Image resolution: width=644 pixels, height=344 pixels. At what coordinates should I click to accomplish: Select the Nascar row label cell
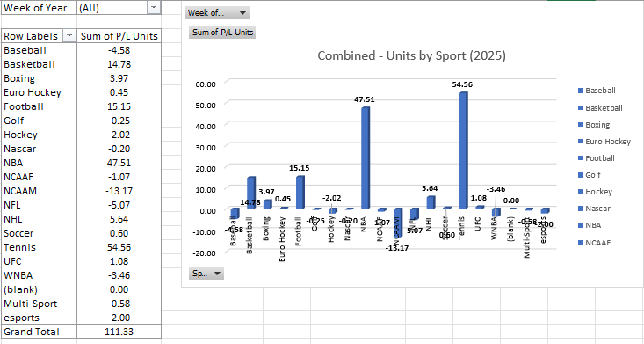(x=39, y=149)
